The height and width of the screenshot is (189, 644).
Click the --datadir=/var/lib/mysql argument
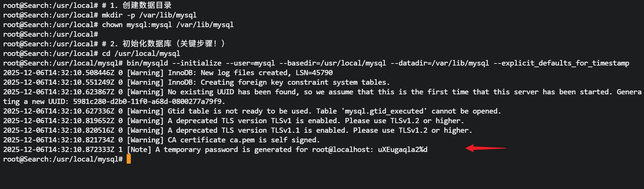point(439,63)
